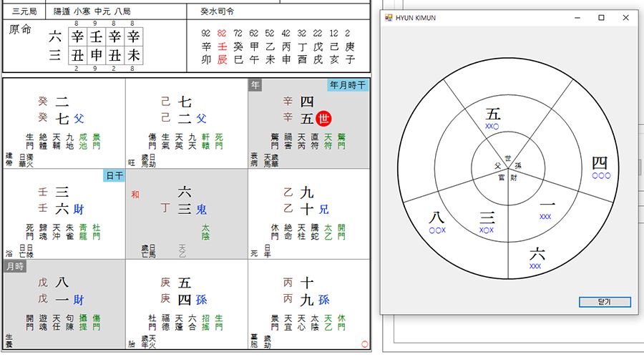Click the blue 父 label in 己 palace

(201, 119)
